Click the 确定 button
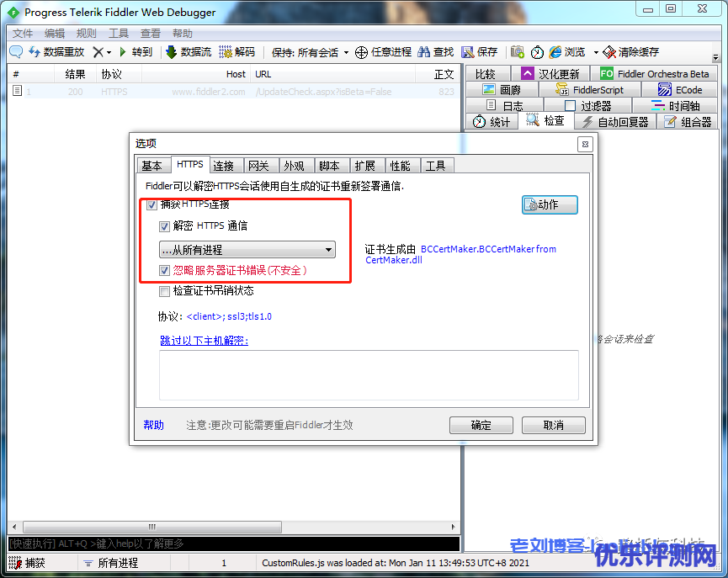 click(481, 425)
